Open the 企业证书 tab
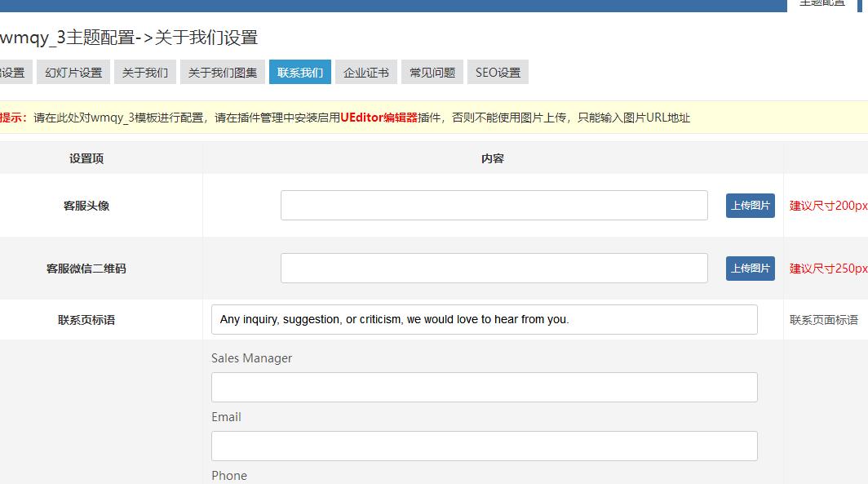Viewport: 868px width, 484px height. [365, 72]
